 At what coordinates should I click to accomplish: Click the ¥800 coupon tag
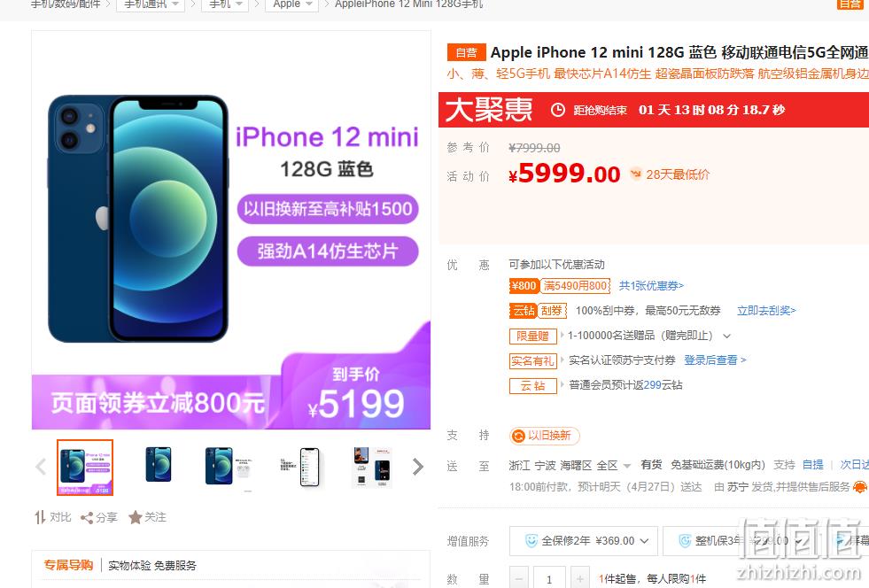[x=524, y=285]
